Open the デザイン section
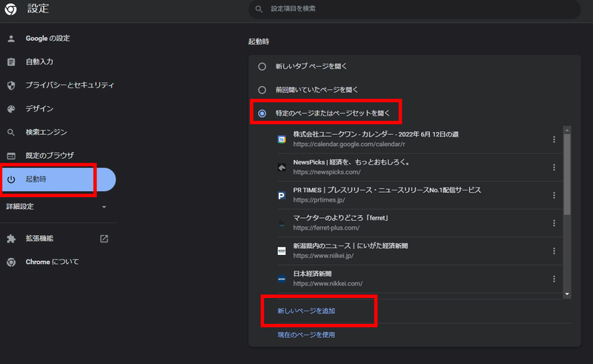Screen dimensions: 593x364 click(39, 108)
